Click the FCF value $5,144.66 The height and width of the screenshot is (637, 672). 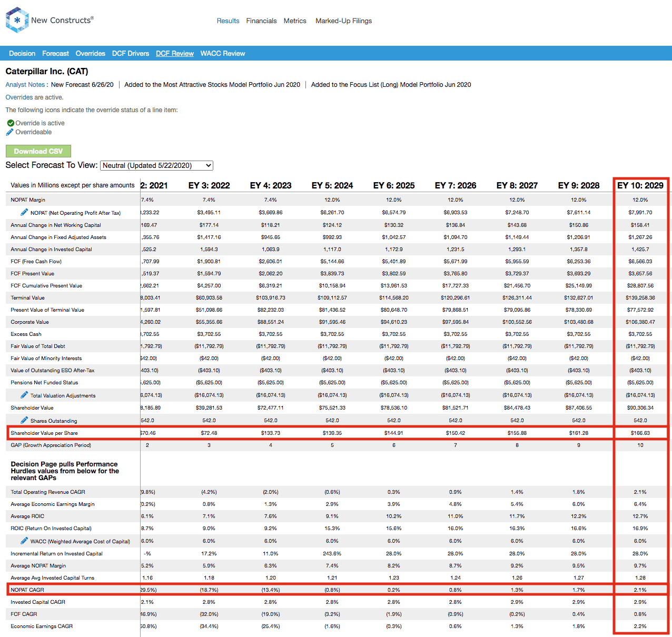pos(332,262)
